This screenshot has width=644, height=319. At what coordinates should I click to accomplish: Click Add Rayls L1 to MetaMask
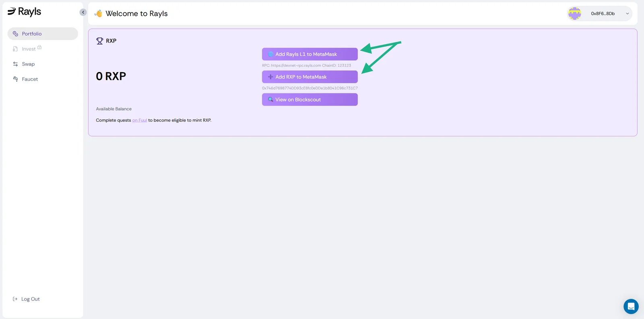pos(310,54)
